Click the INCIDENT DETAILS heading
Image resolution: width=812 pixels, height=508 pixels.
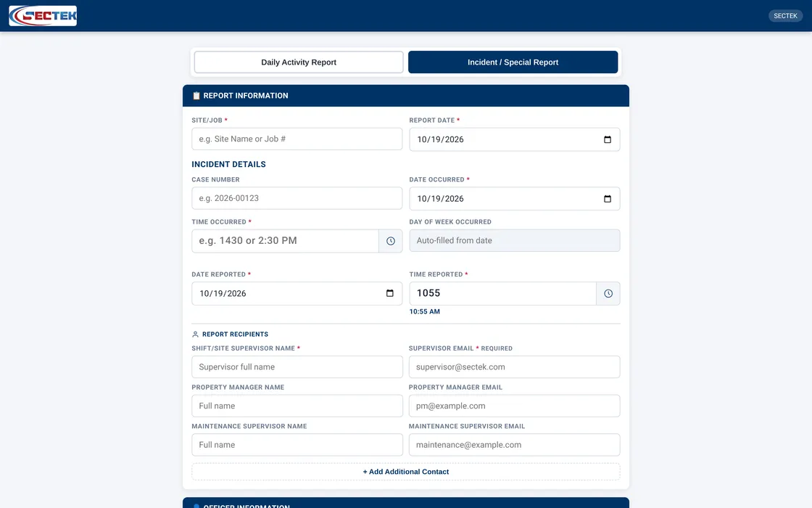tap(228, 164)
